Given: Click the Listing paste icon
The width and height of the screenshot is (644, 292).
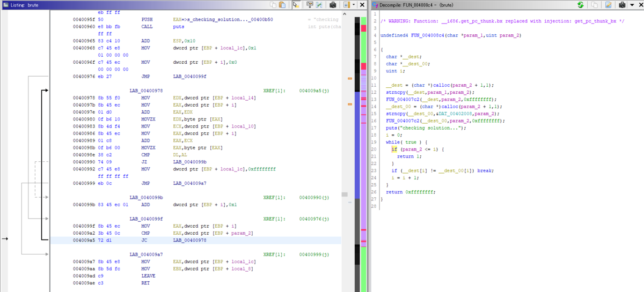Looking at the screenshot, I should tap(282, 5).
